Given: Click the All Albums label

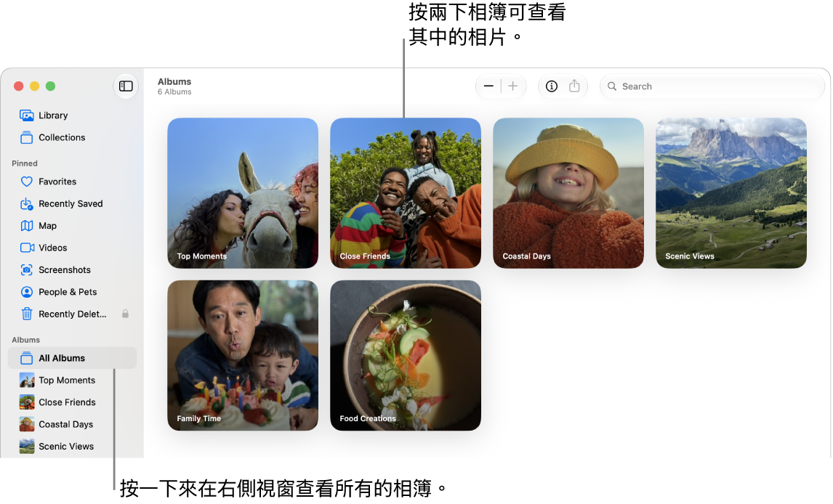Looking at the screenshot, I should (x=62, y=358).
